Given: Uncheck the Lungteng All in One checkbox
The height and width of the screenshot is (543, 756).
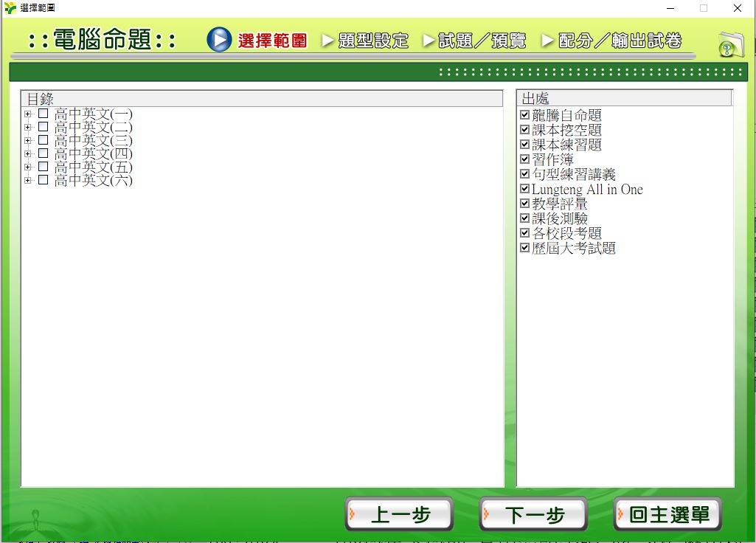Looking at the screenshot, I should point(525,189).
